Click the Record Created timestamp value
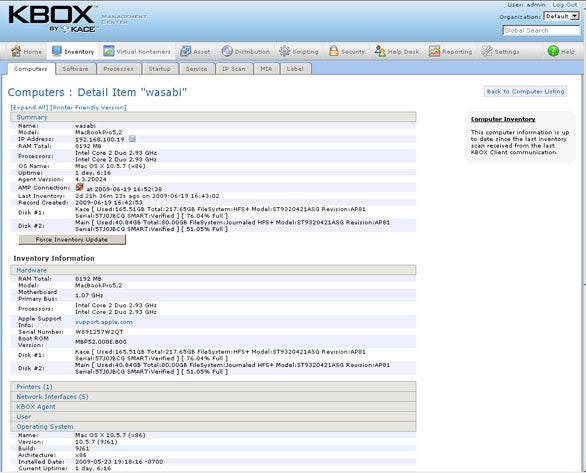This screenshot has height=473, width=586. click(109, 203)
